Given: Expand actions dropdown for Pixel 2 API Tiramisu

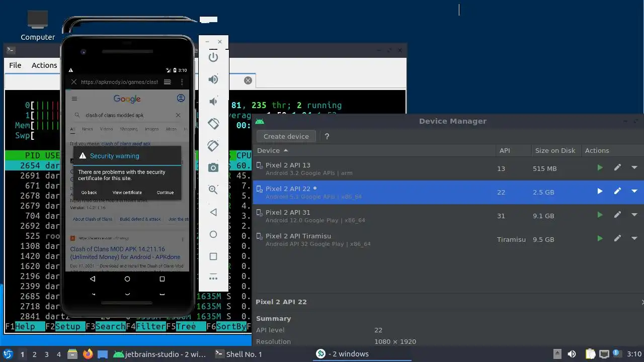Looking at the screenshot, I should point(634,239).
